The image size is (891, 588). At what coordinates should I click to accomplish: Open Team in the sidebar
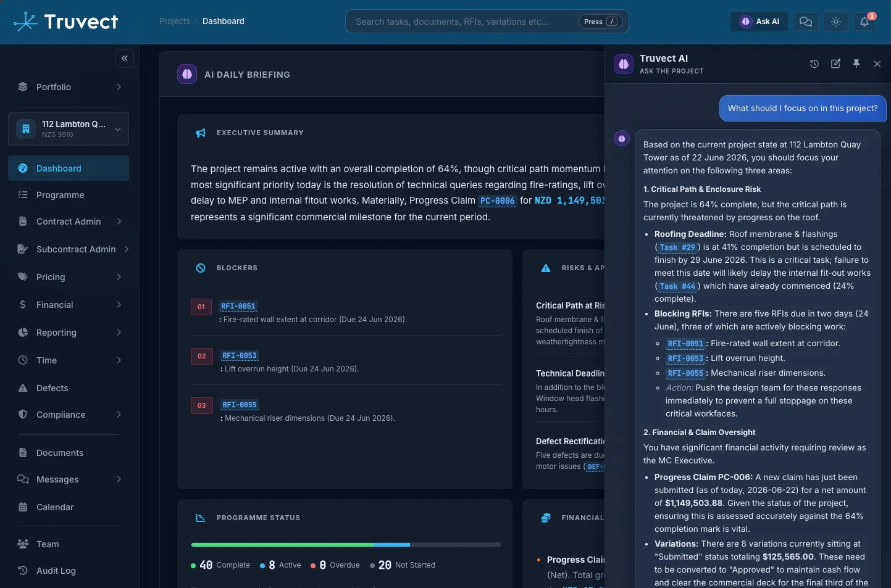(x=69, y=544)
